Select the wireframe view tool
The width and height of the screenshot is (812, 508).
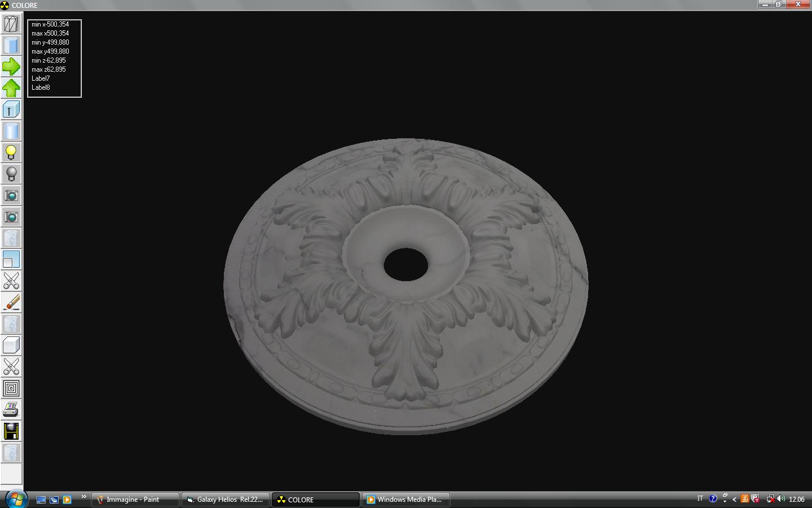click(11, 24)
